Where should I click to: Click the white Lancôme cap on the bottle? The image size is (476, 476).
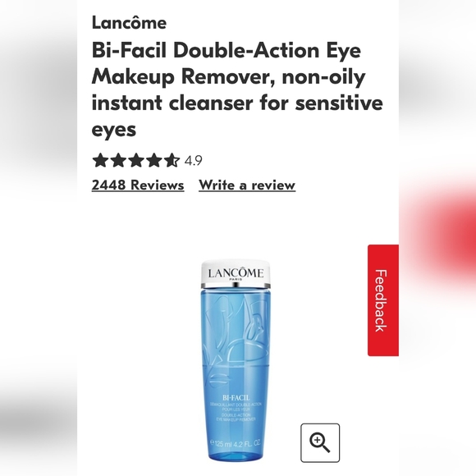pyautogui.click(x=236, y=273)
